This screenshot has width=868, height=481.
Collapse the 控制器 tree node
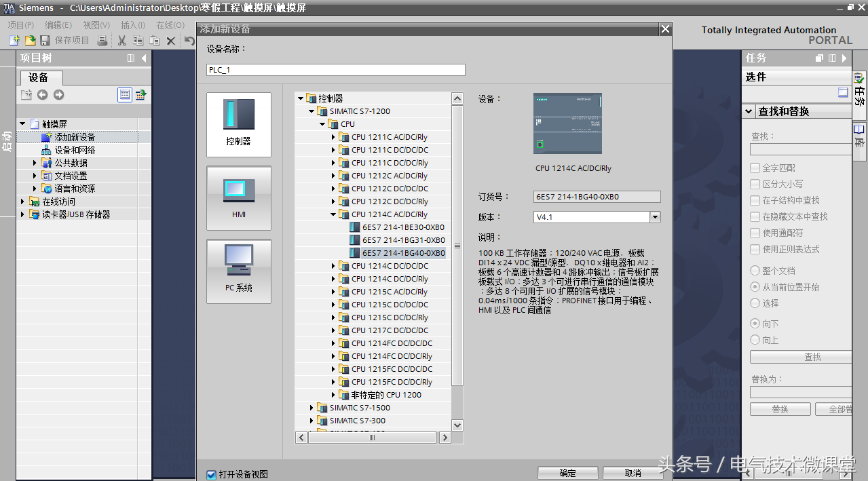pos(301,98)
